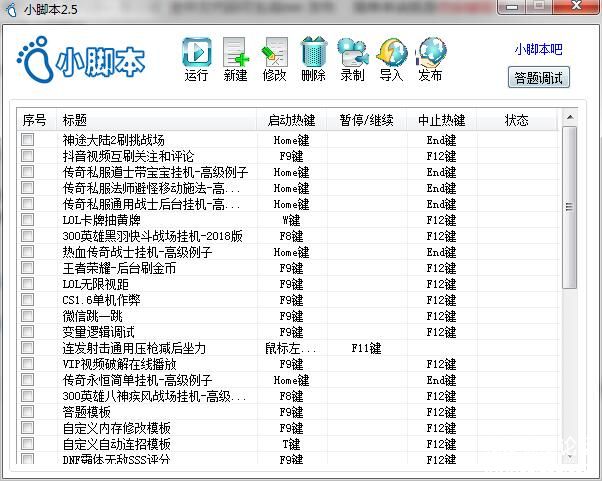602x481 pixels.
Task: Toggle the LOL无限视距 checkbox
Action: (x=28, y=284)
